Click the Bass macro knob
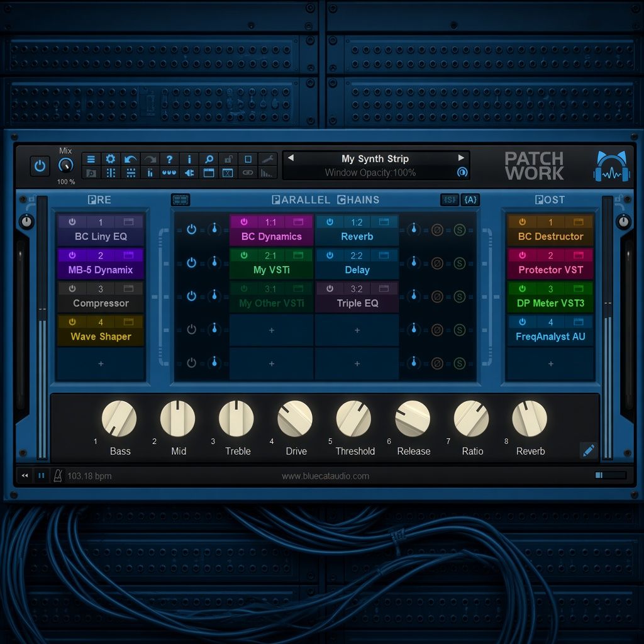This screenshot has width=644, height=644. [119, 418]
